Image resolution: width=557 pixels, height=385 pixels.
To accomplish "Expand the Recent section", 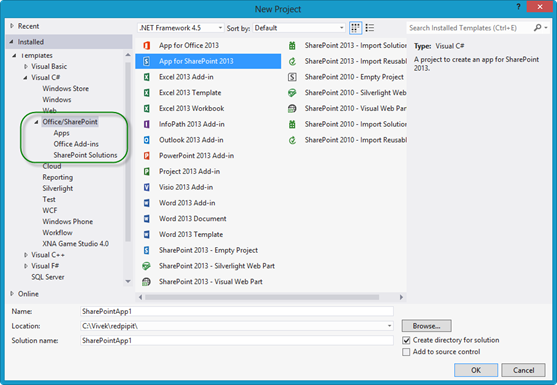I will tap(12, 26).
